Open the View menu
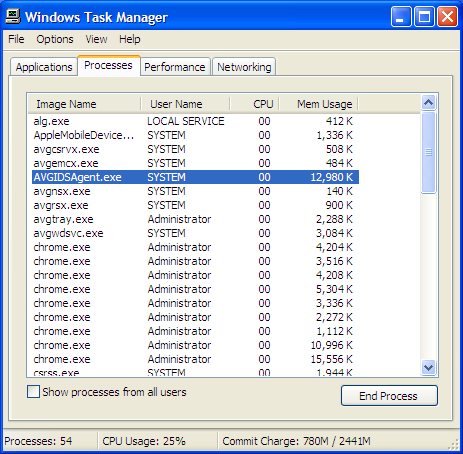This screenshot has width=463, height=454. coord(96,39)
